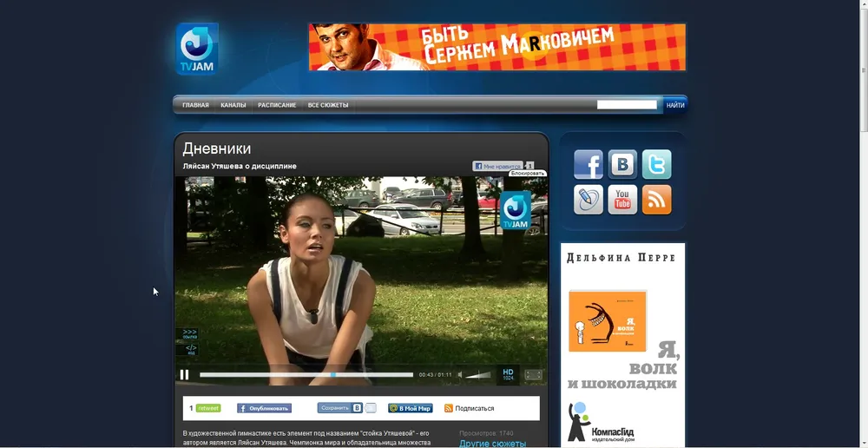Toggle HD 1024 video quality

pos(508,374)
